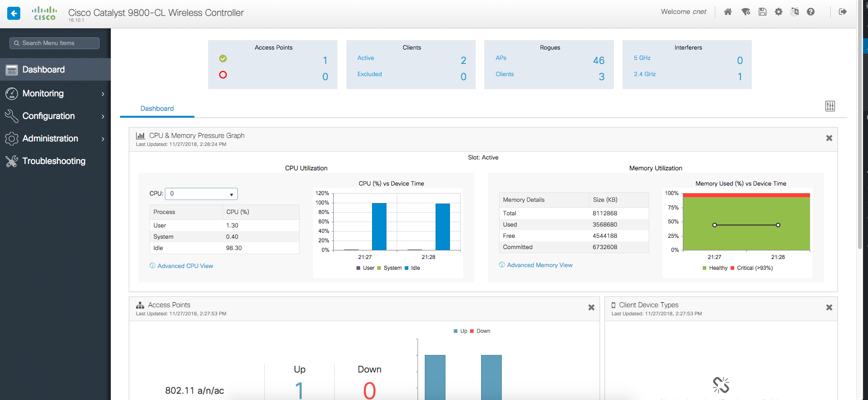868x400 pixels.
Task: Select the Dashboard tab
Action: click(157, 109)
